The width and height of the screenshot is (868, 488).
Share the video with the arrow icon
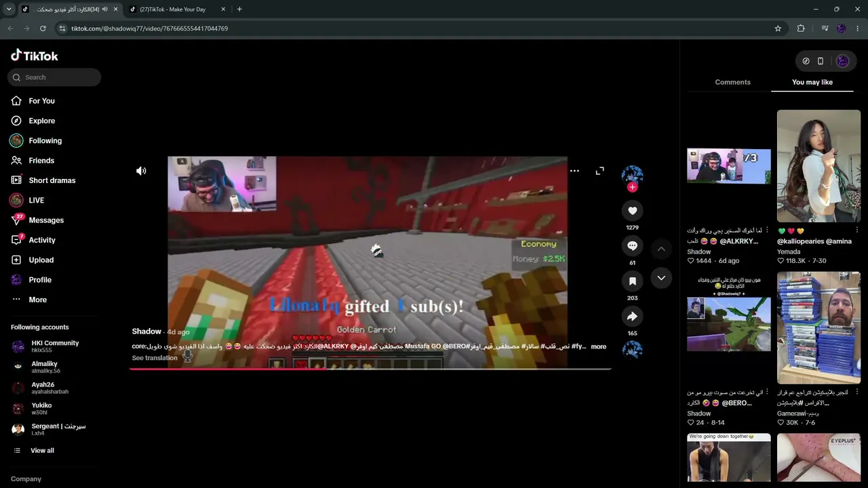tap(632, 317)
